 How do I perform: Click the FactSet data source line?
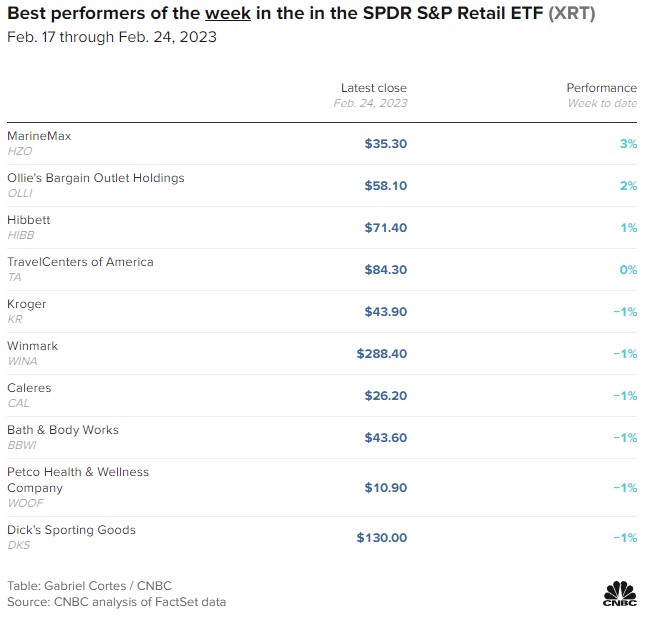click(116, 601)
